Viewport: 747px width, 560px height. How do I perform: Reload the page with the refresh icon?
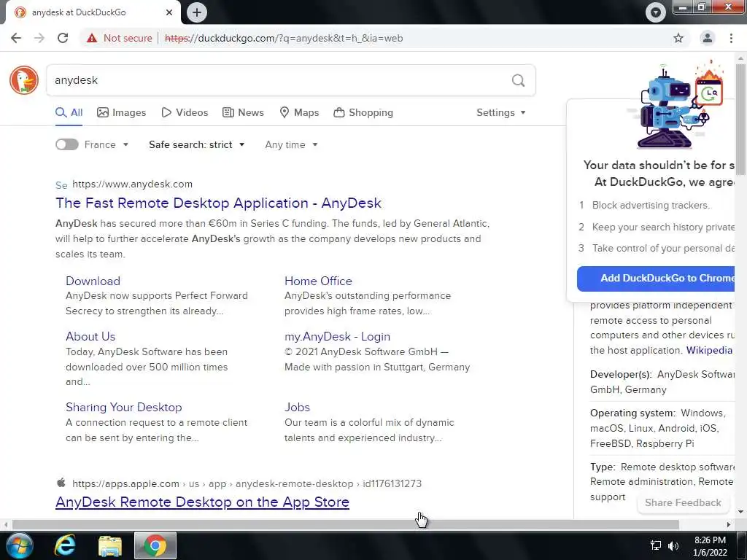tap(63, 38)
